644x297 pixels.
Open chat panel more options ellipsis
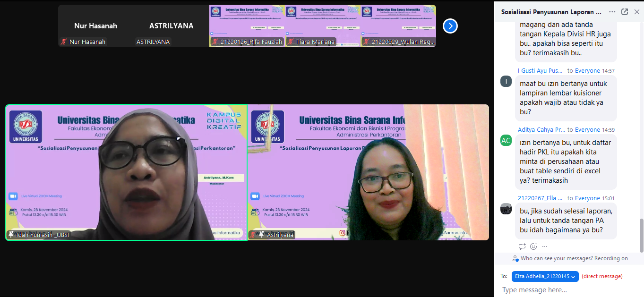click(x=612, y=12)
